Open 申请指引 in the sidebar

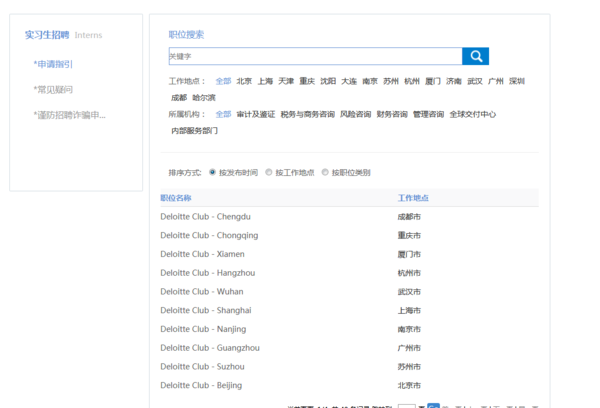[x=53, y=64]
